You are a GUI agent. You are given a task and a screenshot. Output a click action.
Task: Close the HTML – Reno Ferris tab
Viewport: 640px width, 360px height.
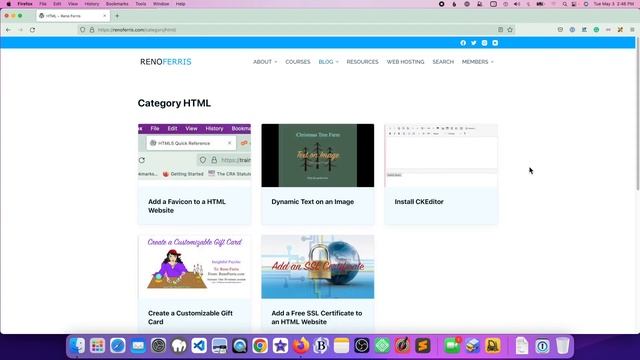pyautogui.click(x=104, y=16)
